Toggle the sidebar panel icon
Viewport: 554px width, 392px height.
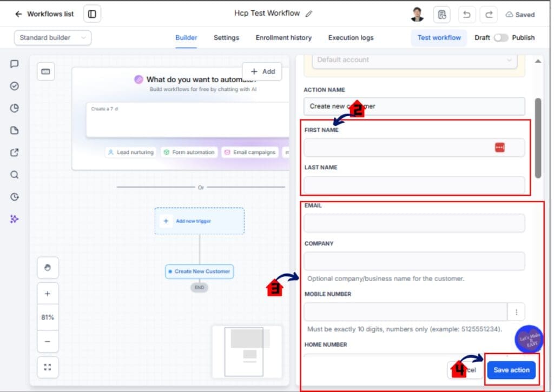point(92,14)
